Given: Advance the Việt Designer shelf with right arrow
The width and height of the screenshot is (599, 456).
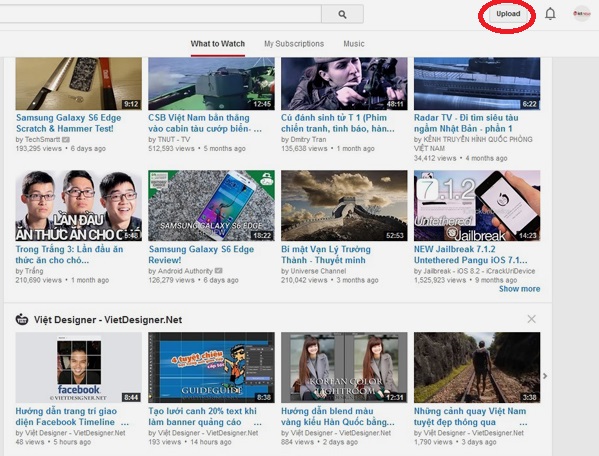Looking at the screenshot, I should click(545, 376).
